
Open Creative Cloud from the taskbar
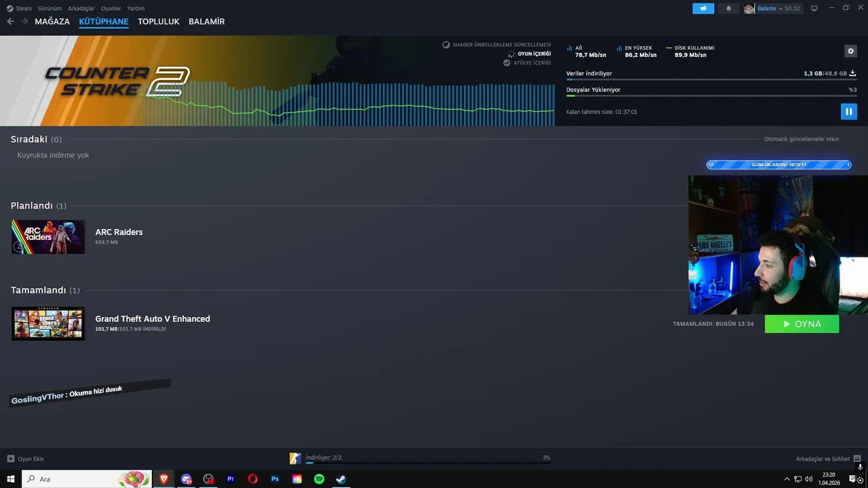pos(297,479)
